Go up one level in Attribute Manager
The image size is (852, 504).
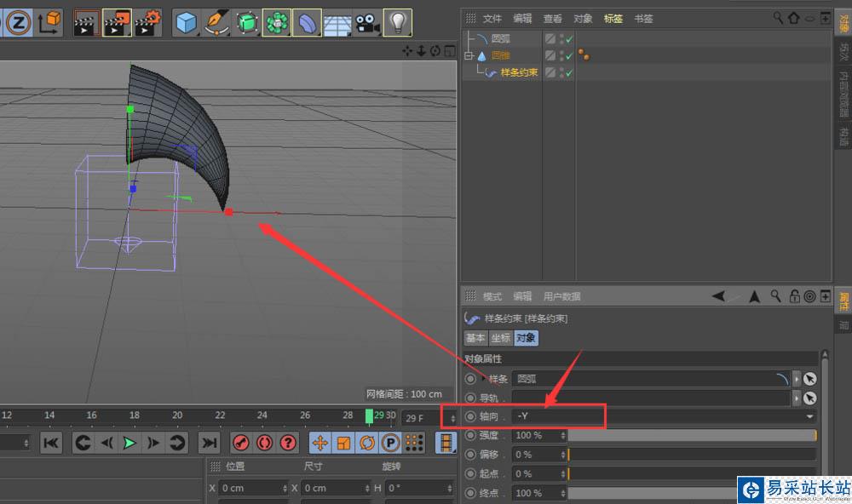point(754,296)
